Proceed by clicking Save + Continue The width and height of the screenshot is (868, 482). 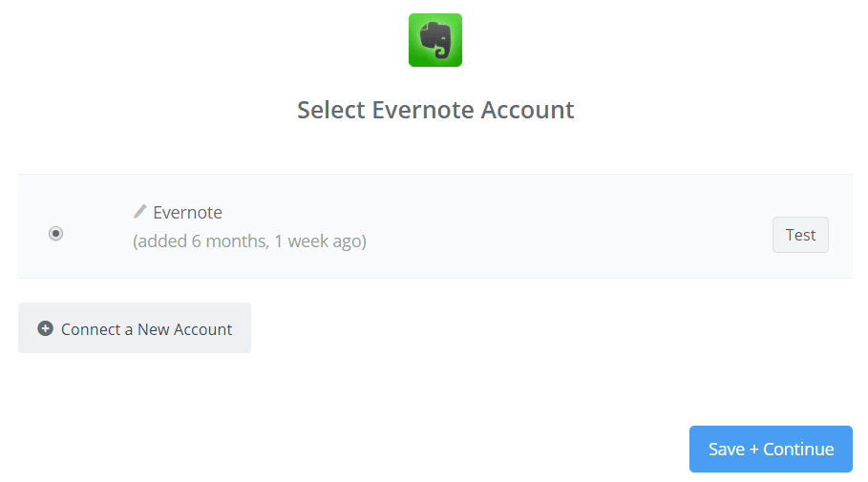click(771, 449)
